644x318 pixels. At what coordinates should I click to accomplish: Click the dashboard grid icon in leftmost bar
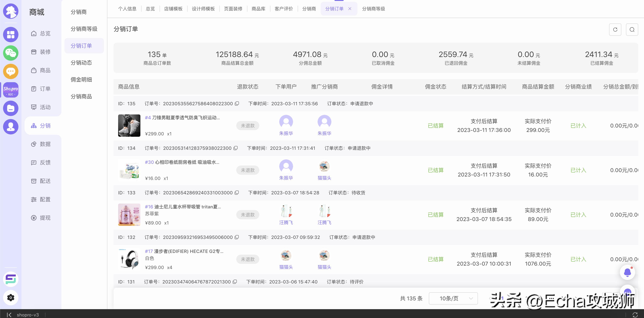[11, 35]
